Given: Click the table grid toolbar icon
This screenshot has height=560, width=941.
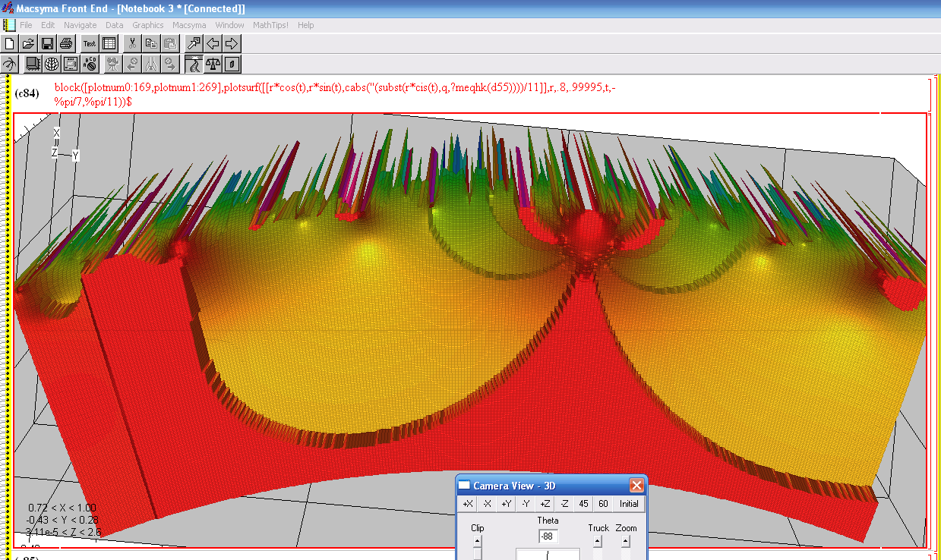Looking at the screenshot, I should coord(109,43).
